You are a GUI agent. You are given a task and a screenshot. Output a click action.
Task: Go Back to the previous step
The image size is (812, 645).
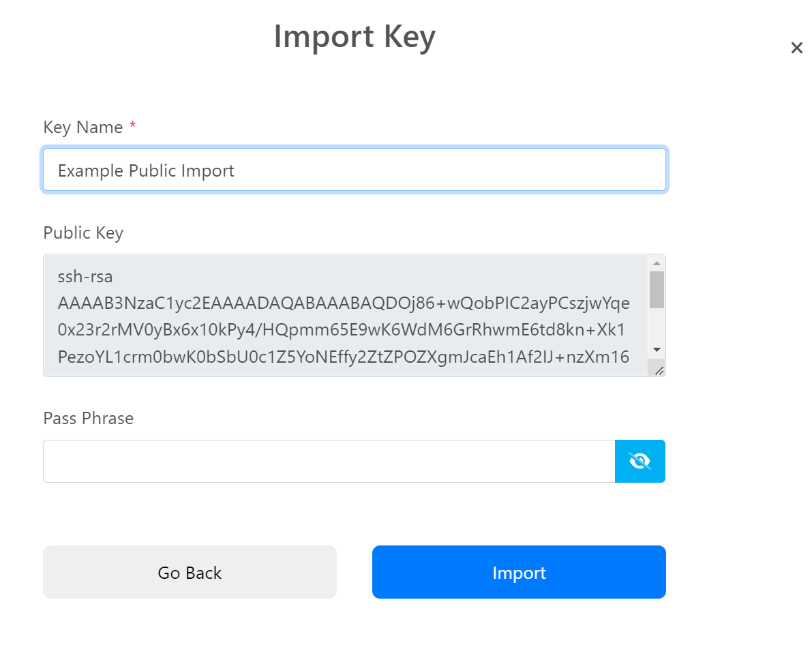click(190, 572)
